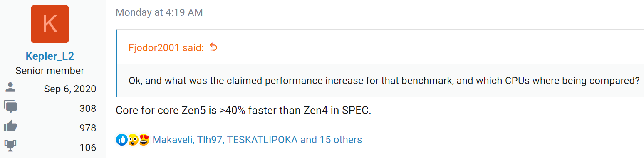Open Kepler_L2 avatar with letter K
Image resolution: width=644 pixels, height=158 pixels.
pos(50,24)
